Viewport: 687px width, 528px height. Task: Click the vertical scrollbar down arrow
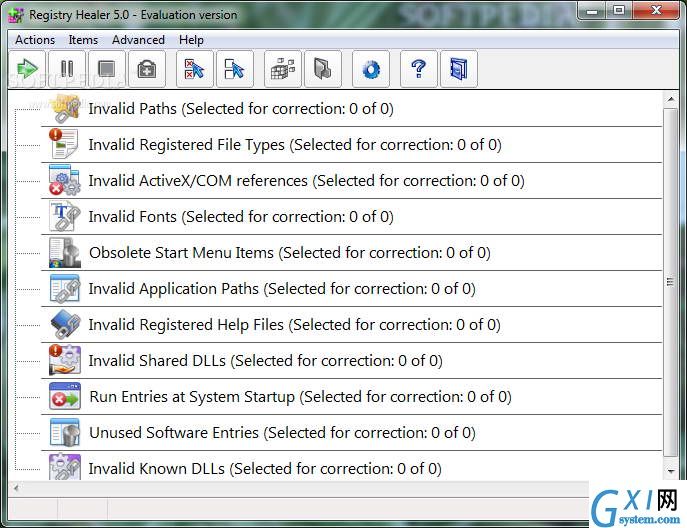pos(671,471)
